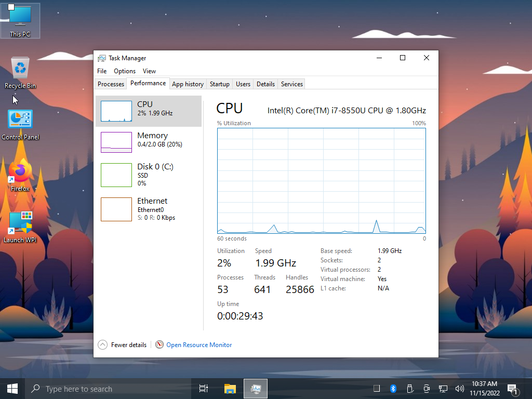
Task: Click the Sockets label
Action: pos(331,260)
